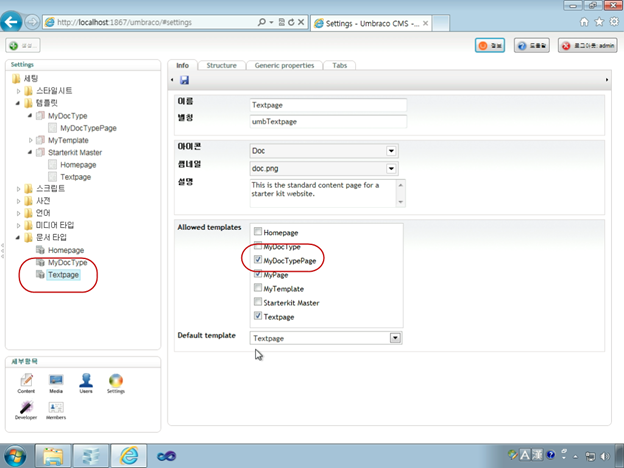Image resolution: width=624 pixels, height=468 pixels.
Task: Select Textpage template under Starterkit Master
Action: pyautogui.click(x=75, y=177)
